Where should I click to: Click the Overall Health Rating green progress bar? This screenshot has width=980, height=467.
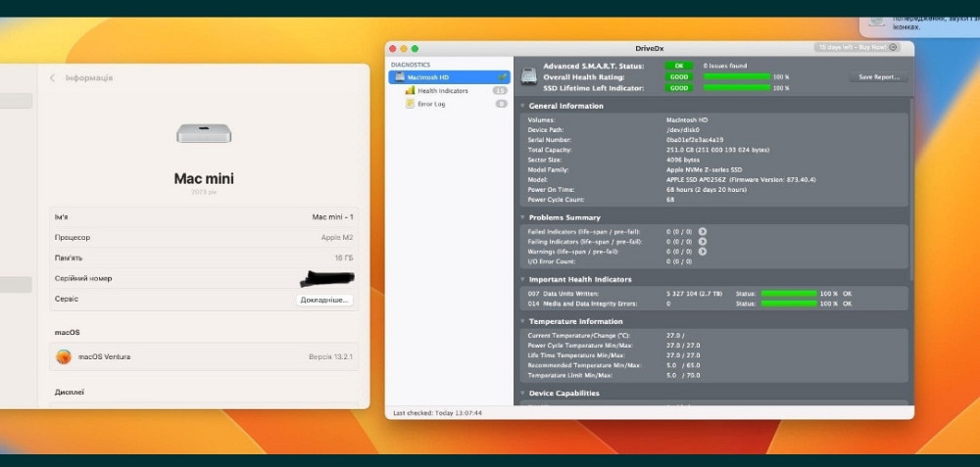click(737, 76)
